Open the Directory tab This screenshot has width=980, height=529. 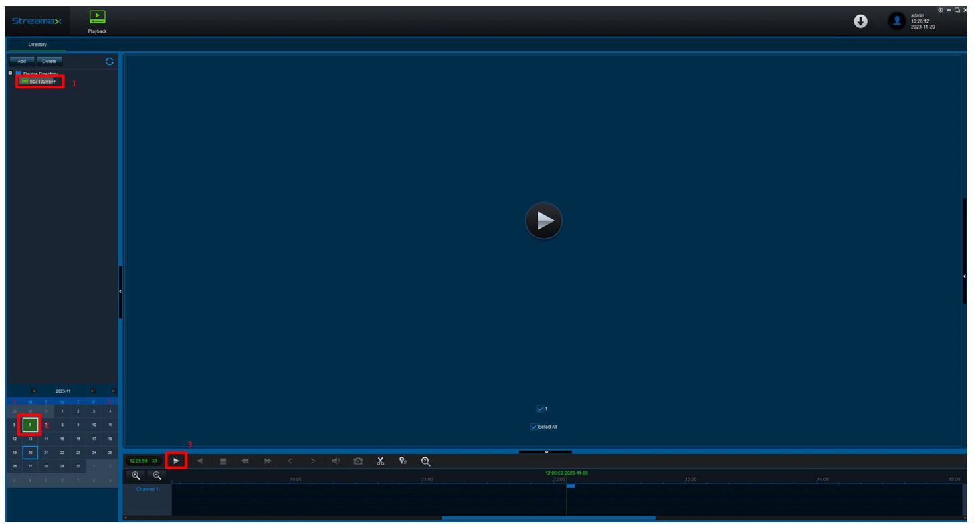pos(37,44)
